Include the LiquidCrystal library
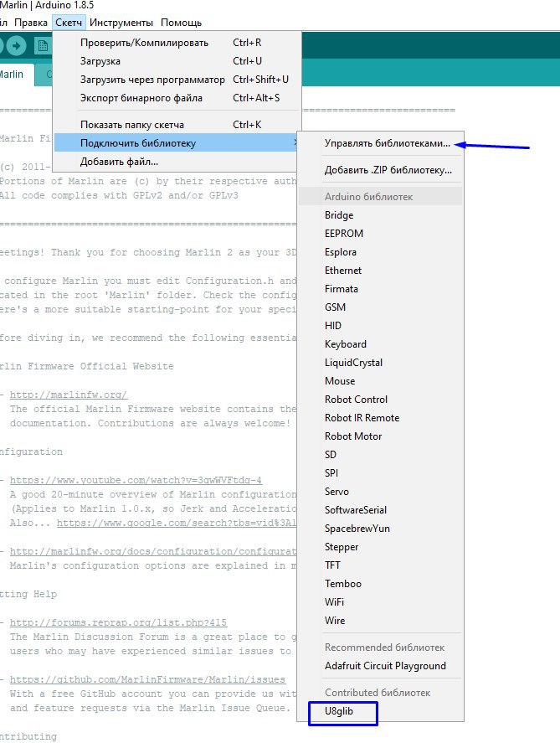Viewport: 560px width, 743px height. tap(381, 363)
